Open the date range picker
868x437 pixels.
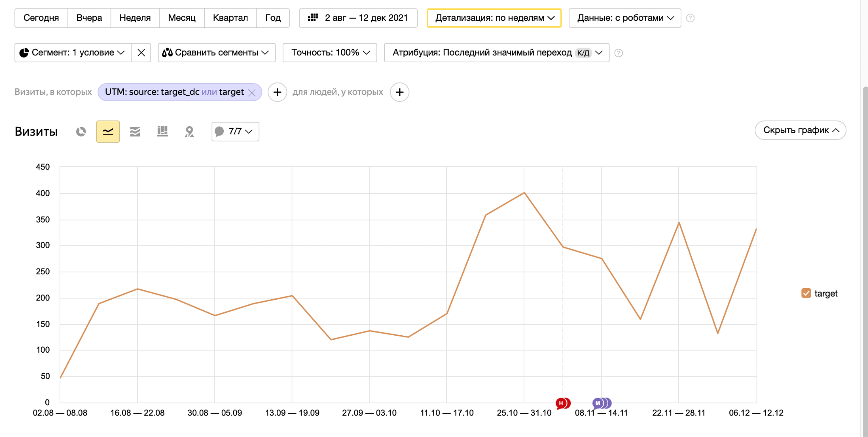(358, 18)
